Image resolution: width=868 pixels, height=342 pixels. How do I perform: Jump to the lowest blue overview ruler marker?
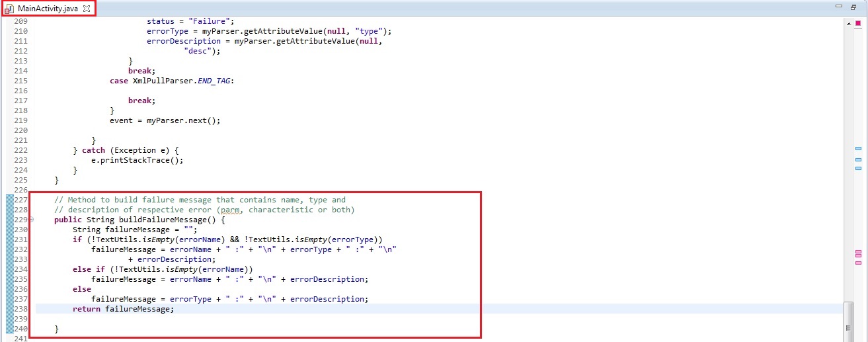click(858, 170)
